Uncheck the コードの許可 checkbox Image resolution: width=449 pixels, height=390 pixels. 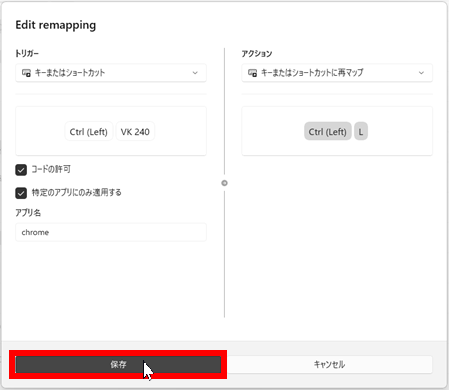(x=21, y=170)
